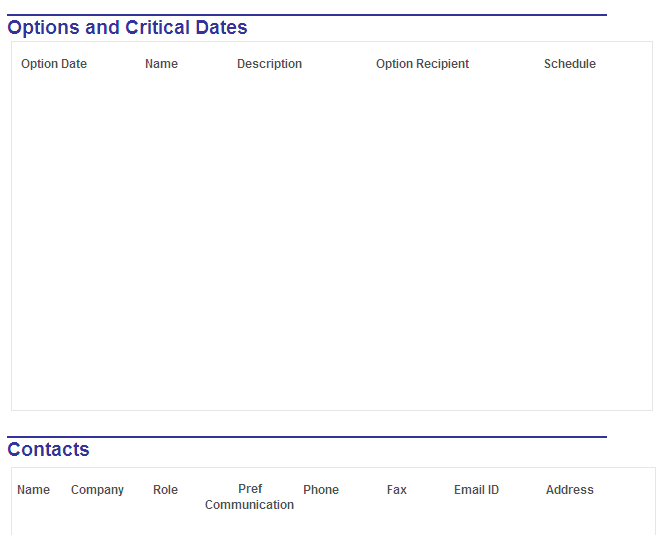Click the Fax column header
Image resolution: width=661 pixels, height=535 pixels.
397,489
